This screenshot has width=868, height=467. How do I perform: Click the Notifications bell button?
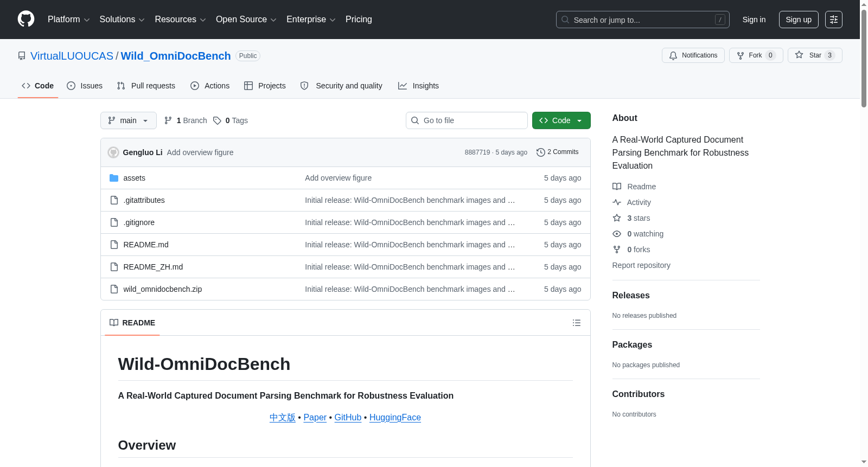pyautogui.click(x=693, y=55)
